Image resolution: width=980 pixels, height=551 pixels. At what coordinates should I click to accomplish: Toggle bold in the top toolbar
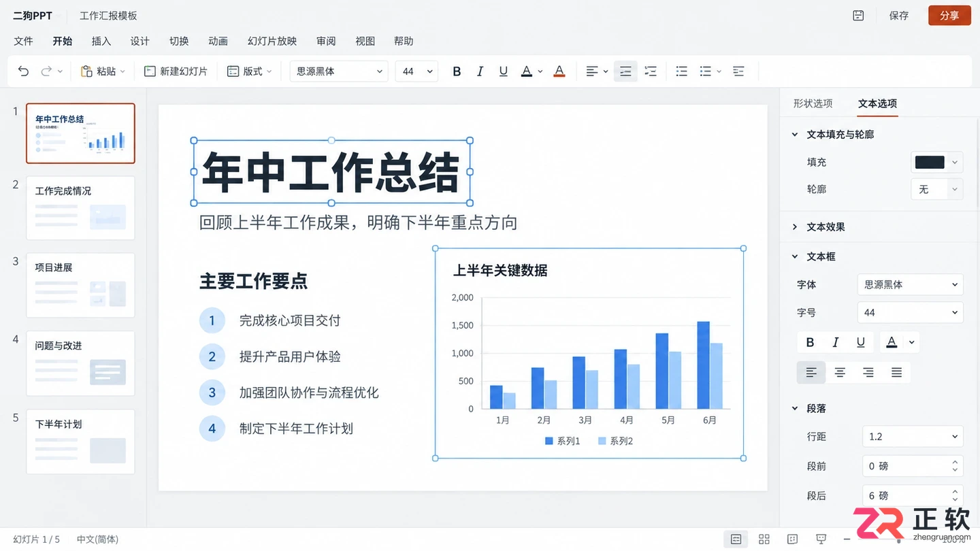[x=457, y=71]
